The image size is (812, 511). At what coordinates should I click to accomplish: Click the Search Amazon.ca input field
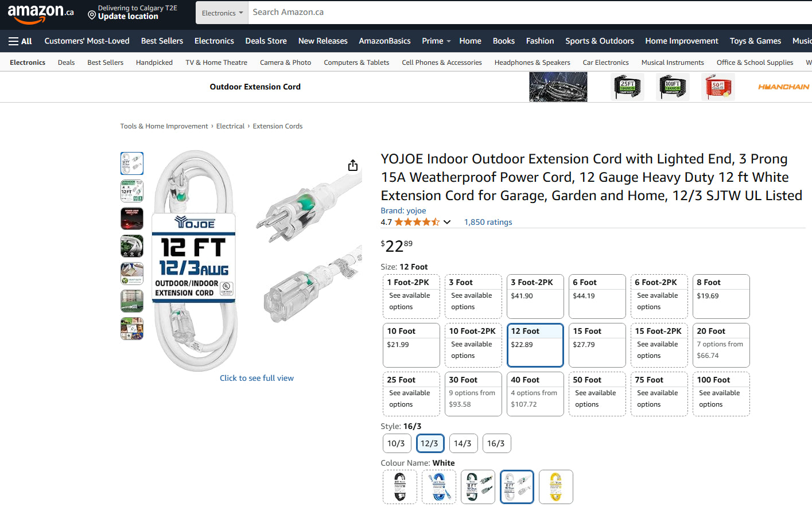pyautogui.click(x=516, y=13)
